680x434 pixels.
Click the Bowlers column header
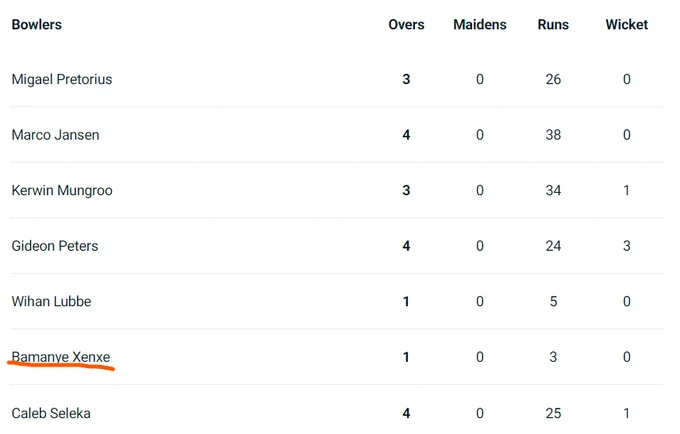tap(36, 25)
